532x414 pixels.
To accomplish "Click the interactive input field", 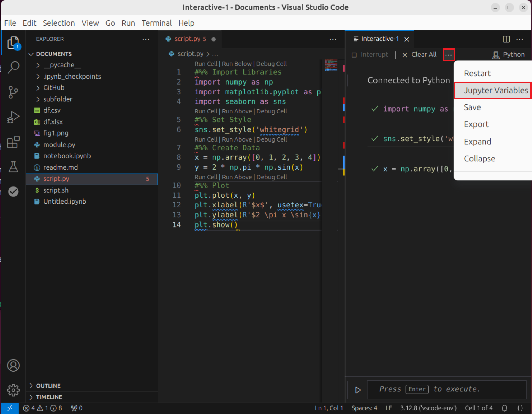I will tap(446, 389).
